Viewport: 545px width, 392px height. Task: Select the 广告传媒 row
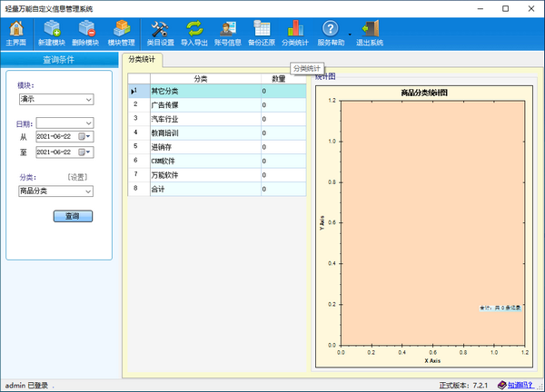(217, 105)
